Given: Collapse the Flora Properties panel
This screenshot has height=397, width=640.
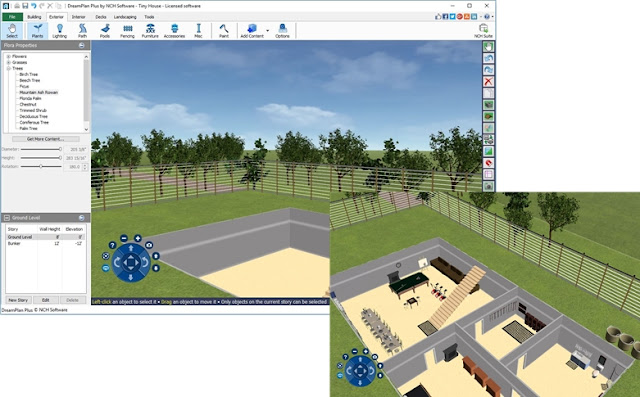Looking at the screenshot, I should click(x=82, y=45).
